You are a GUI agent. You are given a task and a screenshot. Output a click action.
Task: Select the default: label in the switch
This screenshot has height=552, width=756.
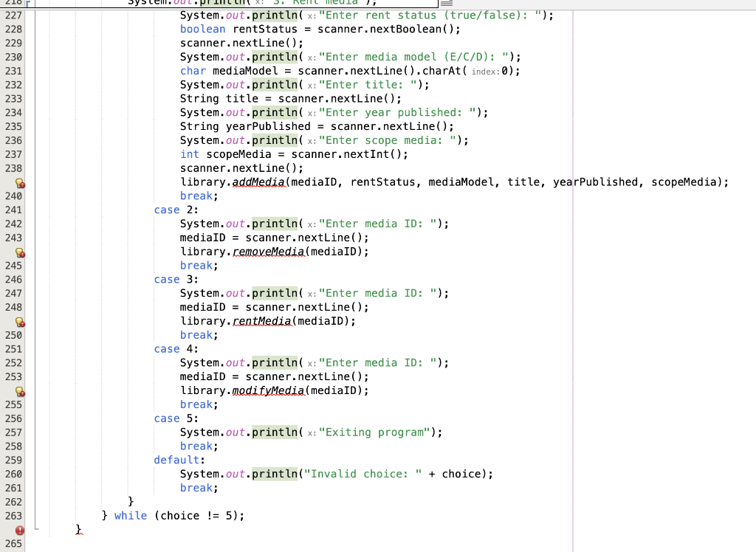pos(177,460)
